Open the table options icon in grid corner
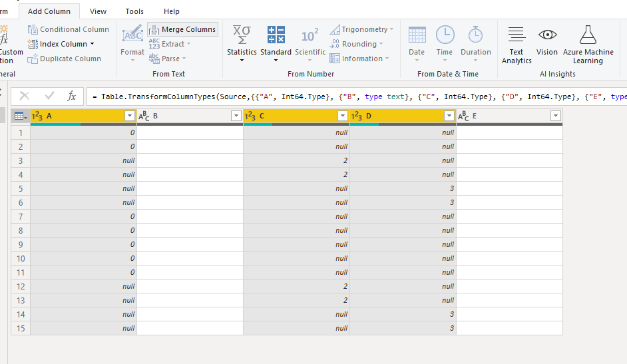The width and height of the screenshot is (627, 364). tap(21, 116)
